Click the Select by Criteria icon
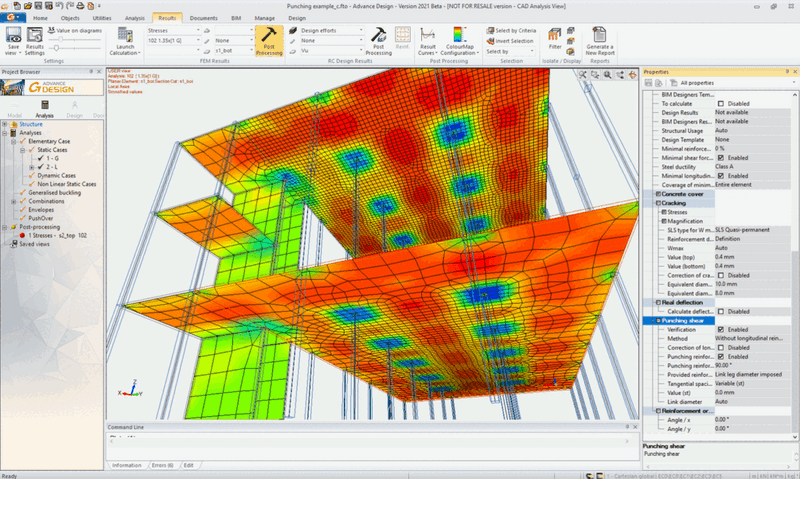Viewport: 800px width, 532px height. coord(490,31)
